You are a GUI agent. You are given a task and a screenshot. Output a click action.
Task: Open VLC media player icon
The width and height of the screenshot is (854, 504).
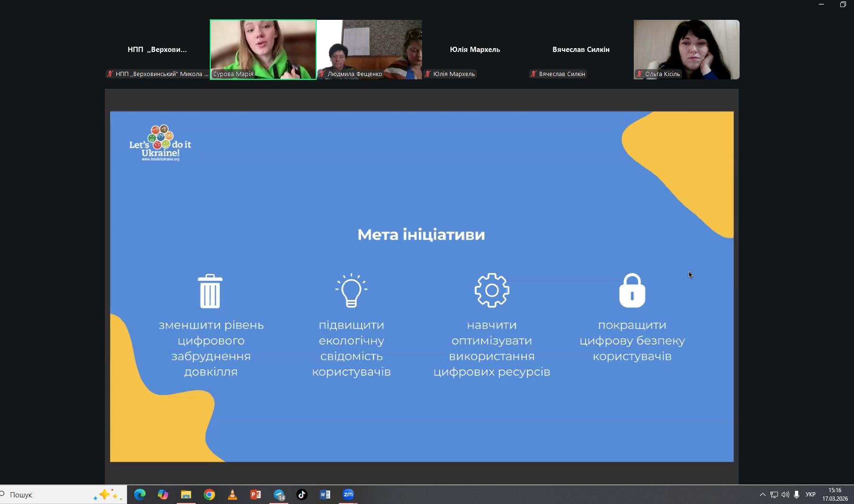coord(233,495)
